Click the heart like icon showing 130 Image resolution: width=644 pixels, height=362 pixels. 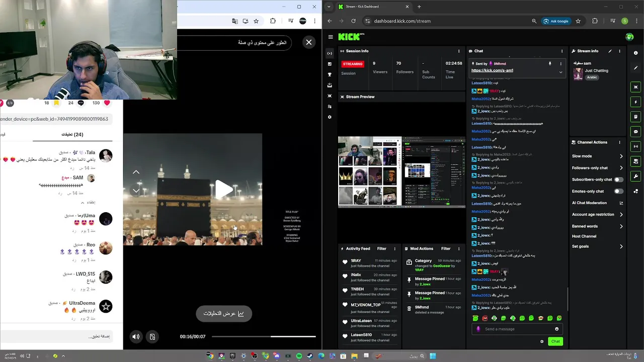point(107,103)
